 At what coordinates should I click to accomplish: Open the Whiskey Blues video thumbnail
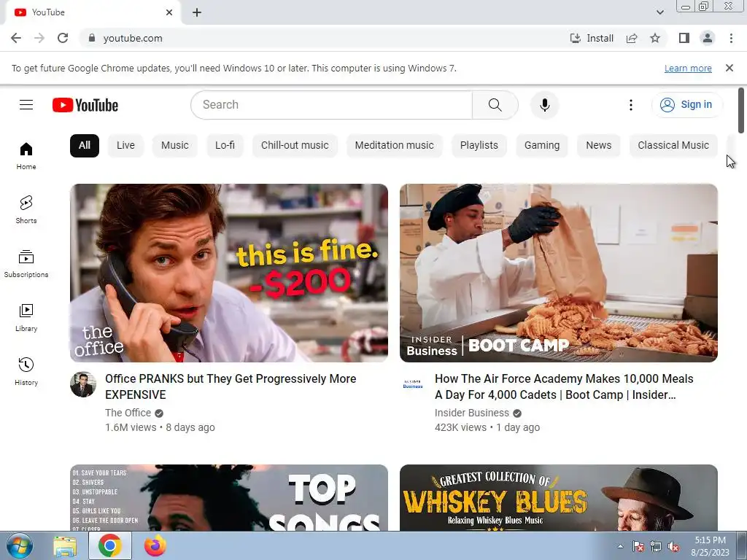click(x=559, y=497)
